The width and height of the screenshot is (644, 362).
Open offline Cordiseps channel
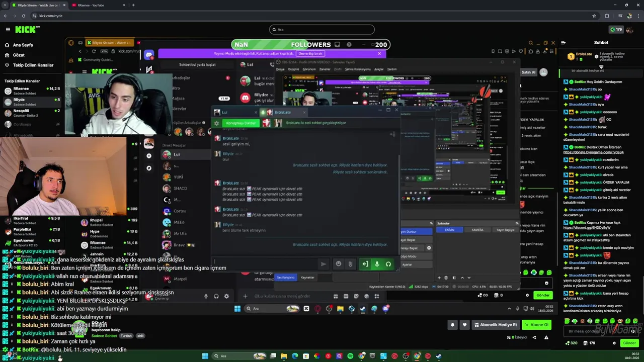(x=32, y=124)
